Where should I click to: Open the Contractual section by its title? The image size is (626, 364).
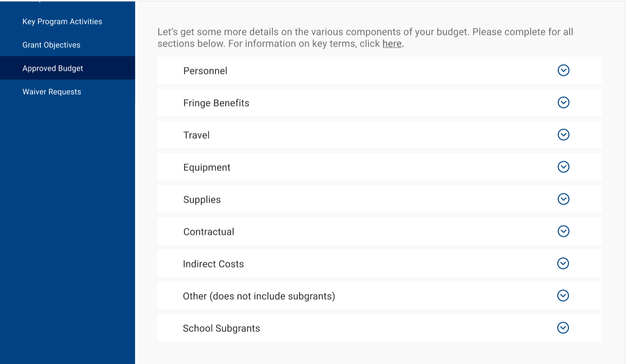pyautogui.click(x=208, y=232)
